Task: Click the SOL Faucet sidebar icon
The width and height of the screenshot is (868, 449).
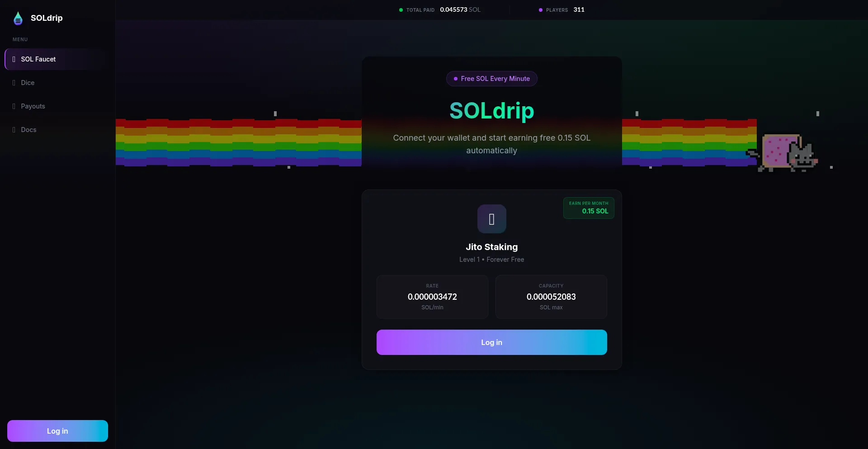Action: click(x=14, y=59)
